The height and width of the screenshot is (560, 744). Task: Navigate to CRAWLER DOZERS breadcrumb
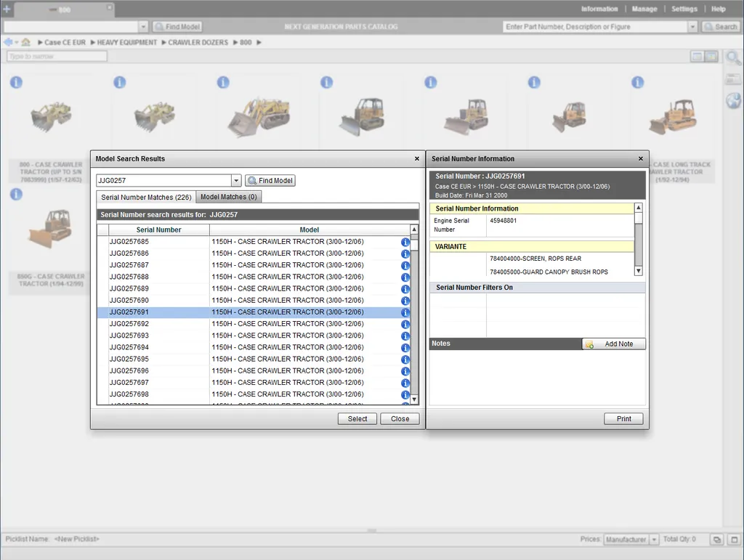[x=198, y=42]
